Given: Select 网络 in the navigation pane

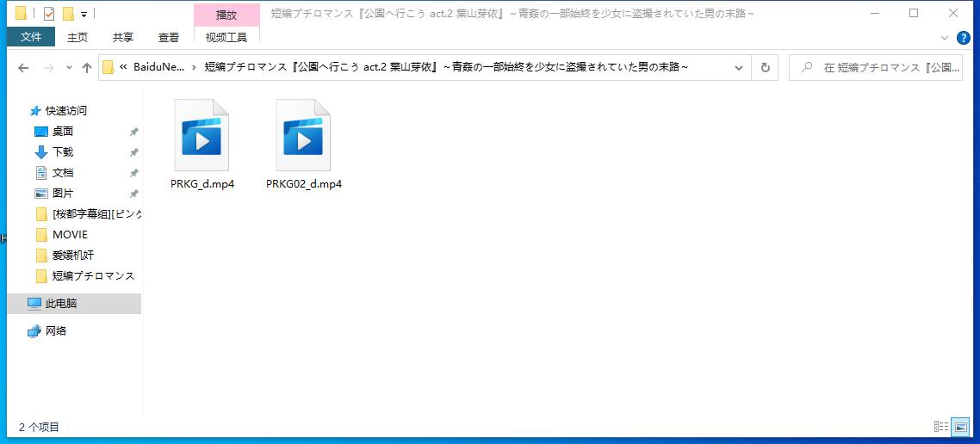Looking at the screenshot, I should pyautogui.click(x=56, y=331).
